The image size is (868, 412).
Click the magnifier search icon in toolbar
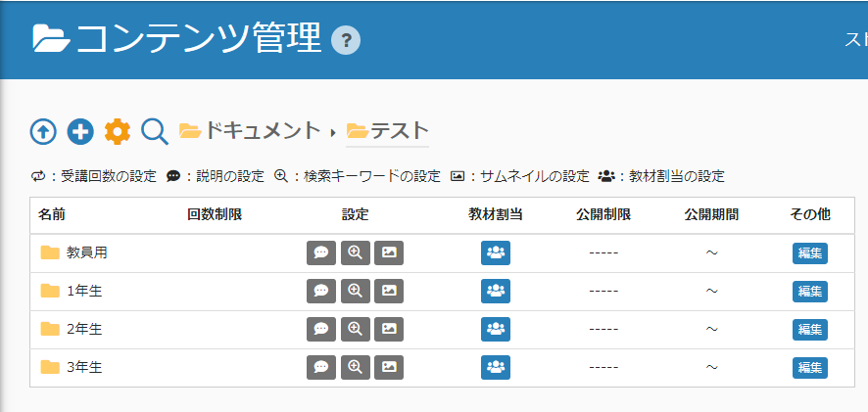(155, 131)
